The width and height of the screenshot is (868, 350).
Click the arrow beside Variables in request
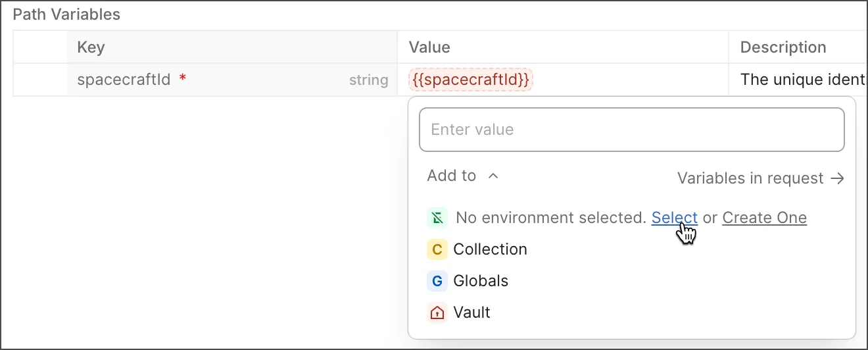point(837,178)
